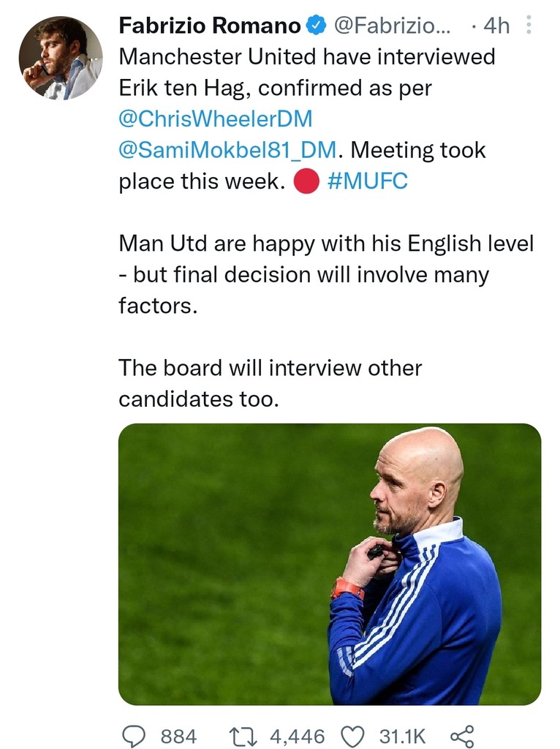
Task: Follow the #MUFC hashtag link
Action: point(368,182)
